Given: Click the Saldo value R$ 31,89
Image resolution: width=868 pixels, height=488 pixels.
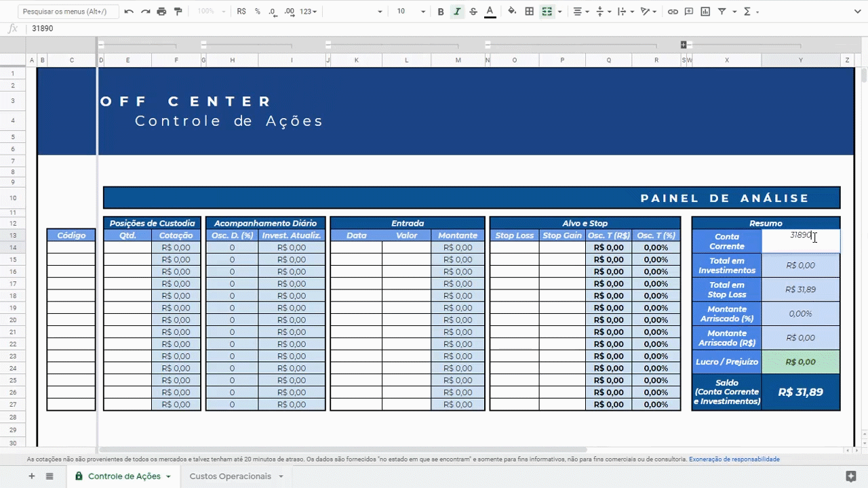Looking at the screenshot, I should pos(801,392).
